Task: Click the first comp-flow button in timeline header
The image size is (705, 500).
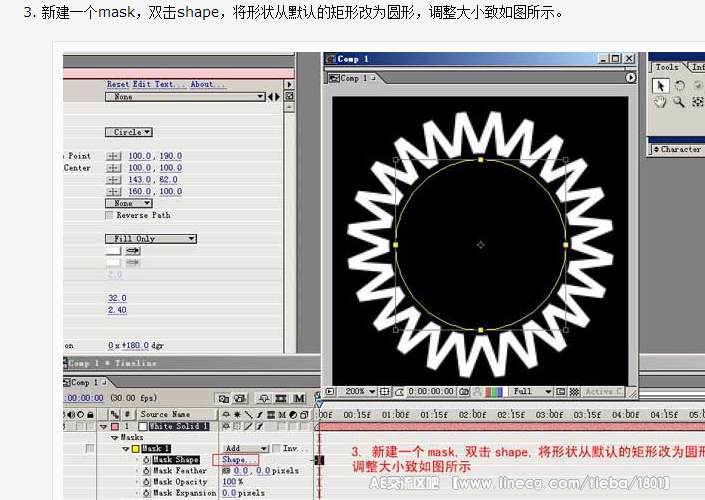Action: tap(223, 398)
